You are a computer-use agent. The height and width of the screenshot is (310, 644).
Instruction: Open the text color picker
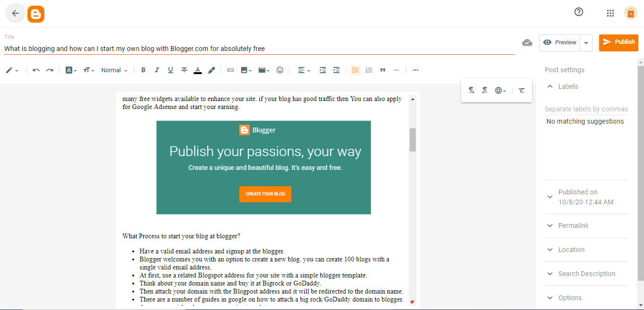point(198,70)
